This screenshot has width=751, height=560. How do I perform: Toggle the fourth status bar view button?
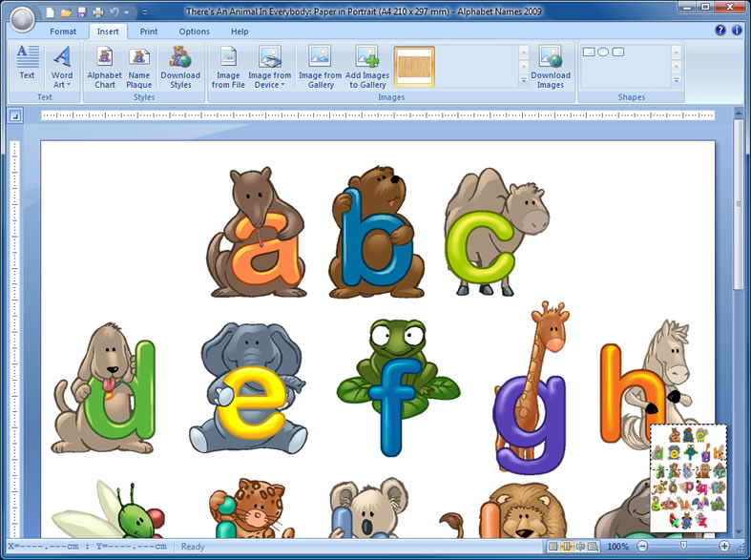coord(593,546)
